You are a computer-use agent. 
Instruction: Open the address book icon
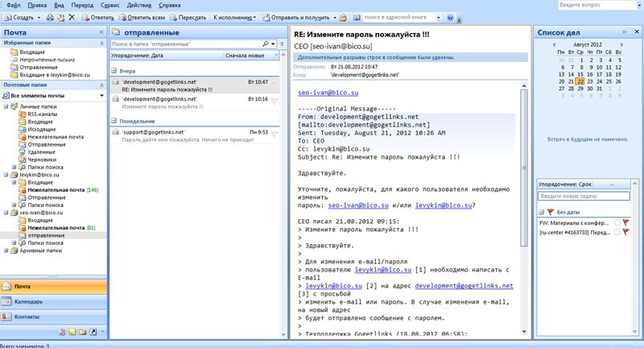pos(357,18)
